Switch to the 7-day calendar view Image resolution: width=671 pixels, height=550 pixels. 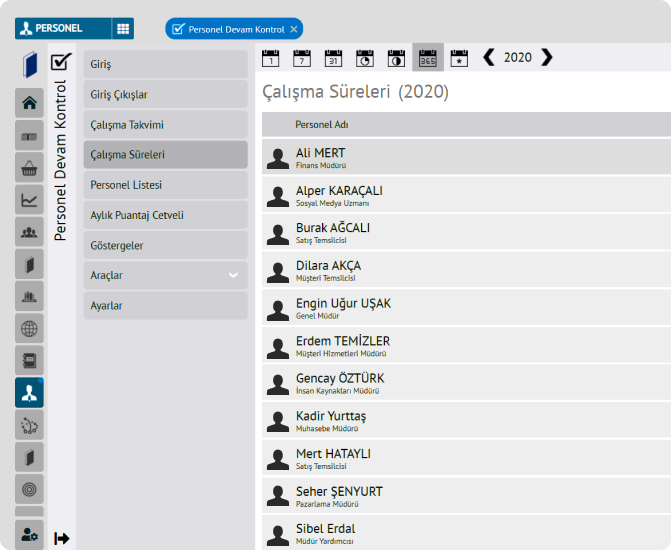click(302, 58)
